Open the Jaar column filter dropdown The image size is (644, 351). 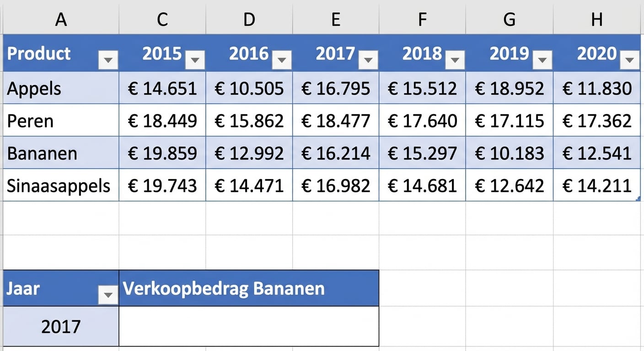click(x=108, y=295)
